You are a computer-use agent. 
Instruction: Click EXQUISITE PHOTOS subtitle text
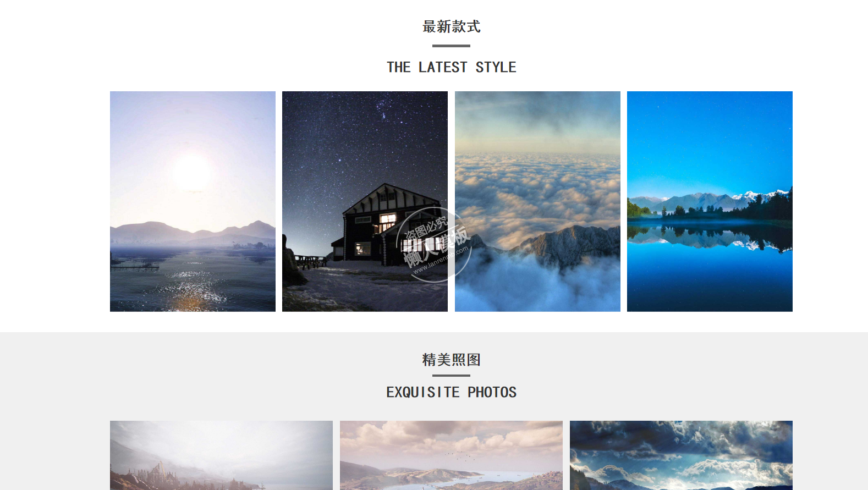coord(451,392)
